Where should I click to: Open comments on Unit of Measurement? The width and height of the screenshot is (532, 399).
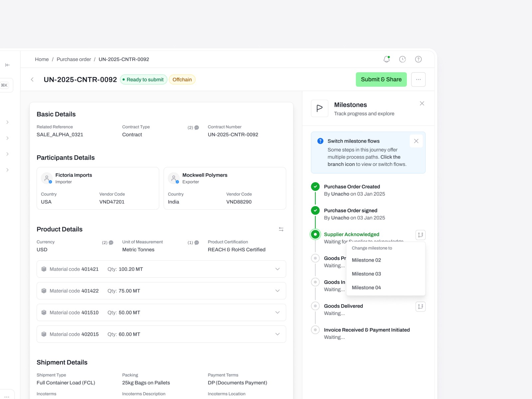click(193, 242)
